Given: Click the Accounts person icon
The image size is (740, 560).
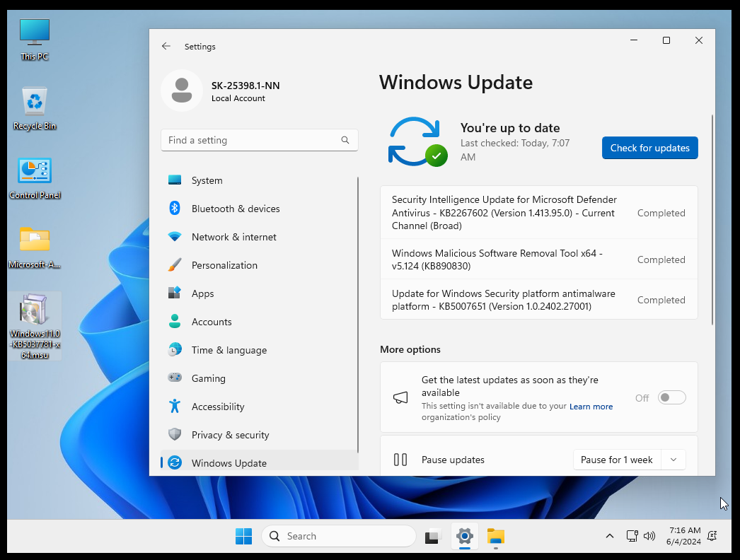Looking at the screenshot, I should click(175, 321).
